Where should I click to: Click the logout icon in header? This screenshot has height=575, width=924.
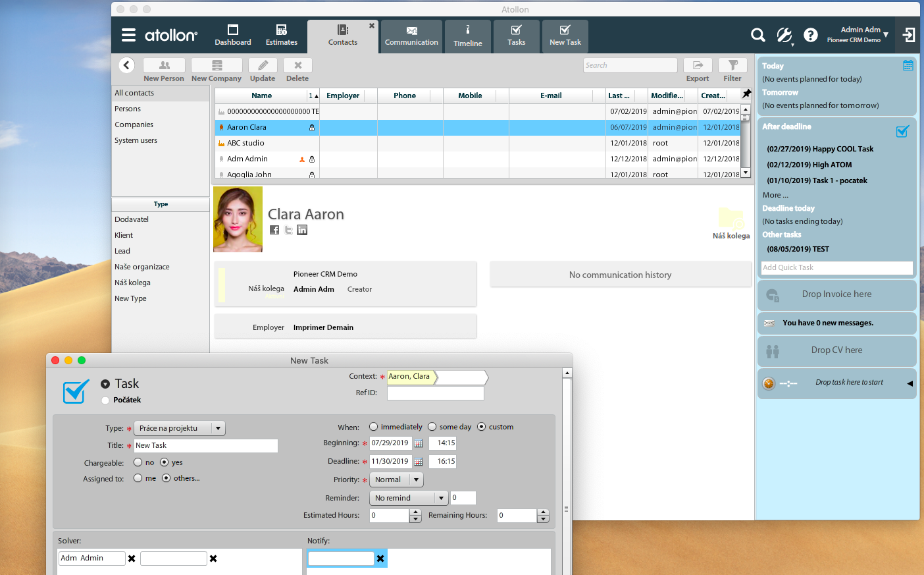pos(909,35)
